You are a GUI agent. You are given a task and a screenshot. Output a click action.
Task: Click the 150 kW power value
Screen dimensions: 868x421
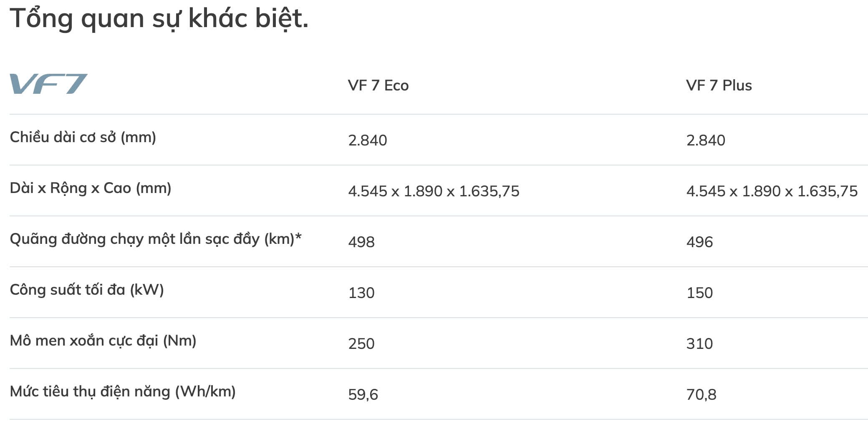699,293
